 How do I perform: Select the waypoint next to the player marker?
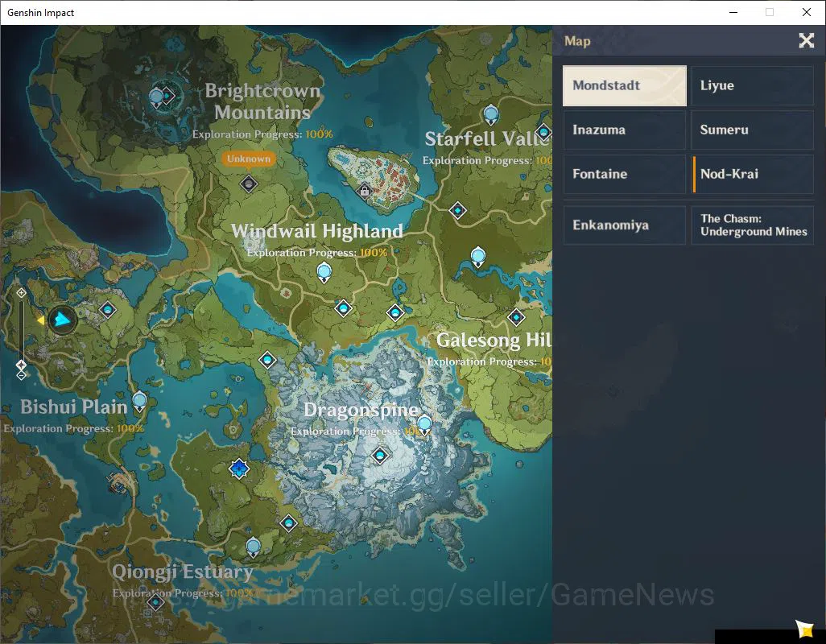108,310
